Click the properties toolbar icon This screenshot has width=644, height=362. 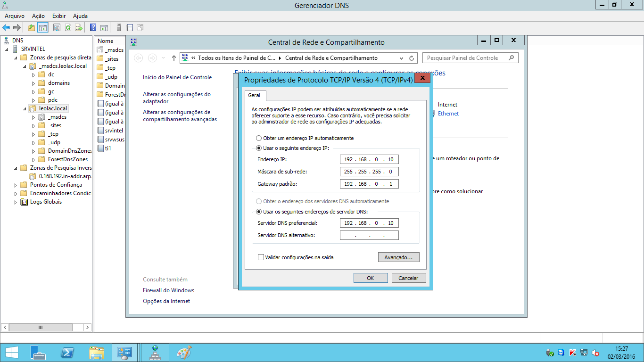pyautogui.click(x=57, y=28)
